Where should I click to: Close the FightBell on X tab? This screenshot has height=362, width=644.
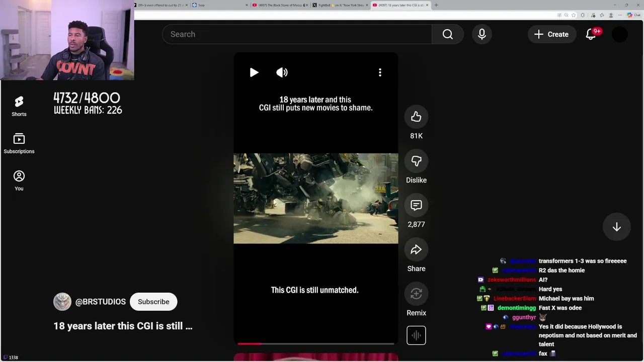click(367, 5)
